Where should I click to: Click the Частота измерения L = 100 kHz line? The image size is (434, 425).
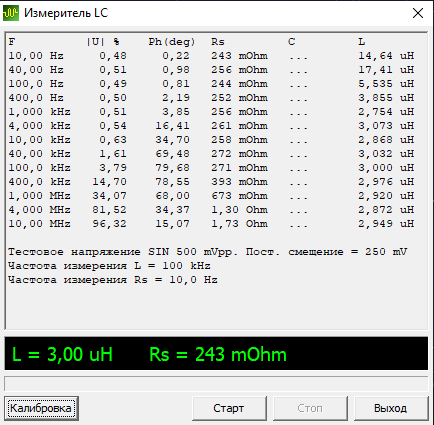[x=109, y=266]
